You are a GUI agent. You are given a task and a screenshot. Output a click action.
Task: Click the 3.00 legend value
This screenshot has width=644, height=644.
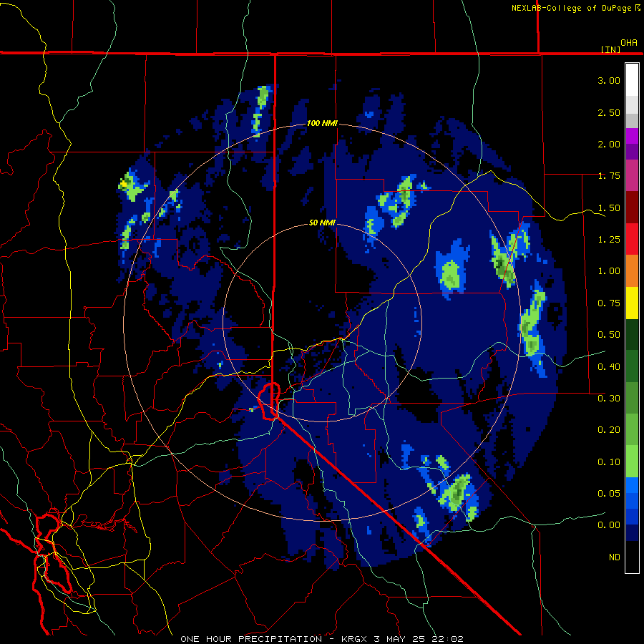tap(609, 80)
